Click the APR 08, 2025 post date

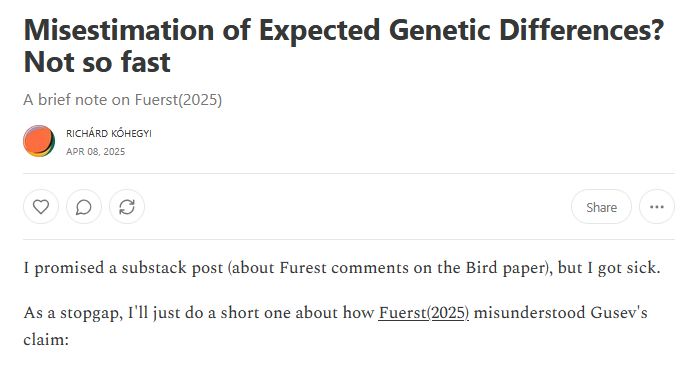pos(96,152)
